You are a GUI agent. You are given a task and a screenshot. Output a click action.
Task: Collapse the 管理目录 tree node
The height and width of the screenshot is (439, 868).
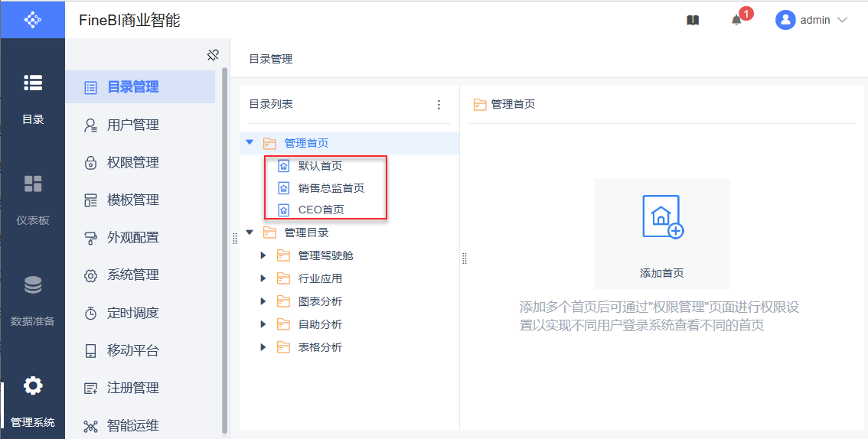[x=250, y=233]
